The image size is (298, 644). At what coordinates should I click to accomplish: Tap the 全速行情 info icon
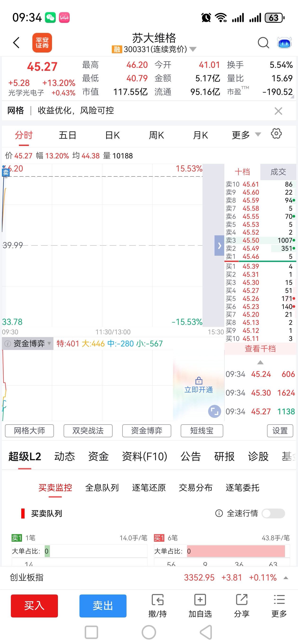tap(219, 513)
